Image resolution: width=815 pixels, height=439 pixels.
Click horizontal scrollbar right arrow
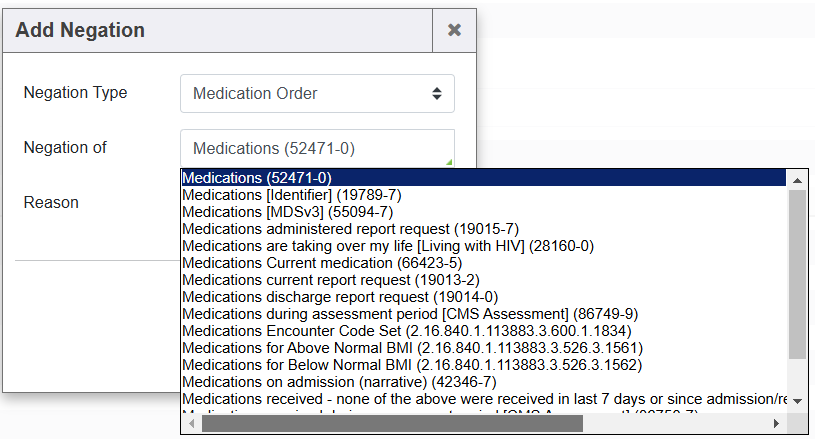777,424
